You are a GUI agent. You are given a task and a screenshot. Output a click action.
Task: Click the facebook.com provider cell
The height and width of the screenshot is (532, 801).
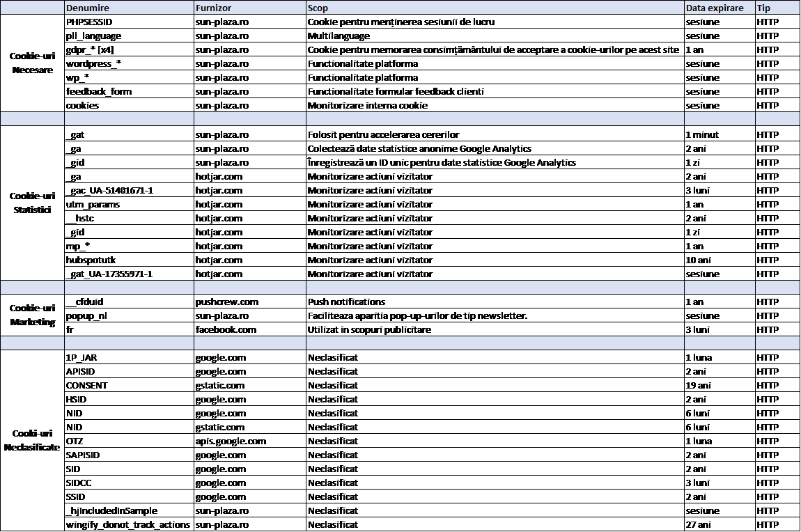pyautogui.click(x=250, y=329)
